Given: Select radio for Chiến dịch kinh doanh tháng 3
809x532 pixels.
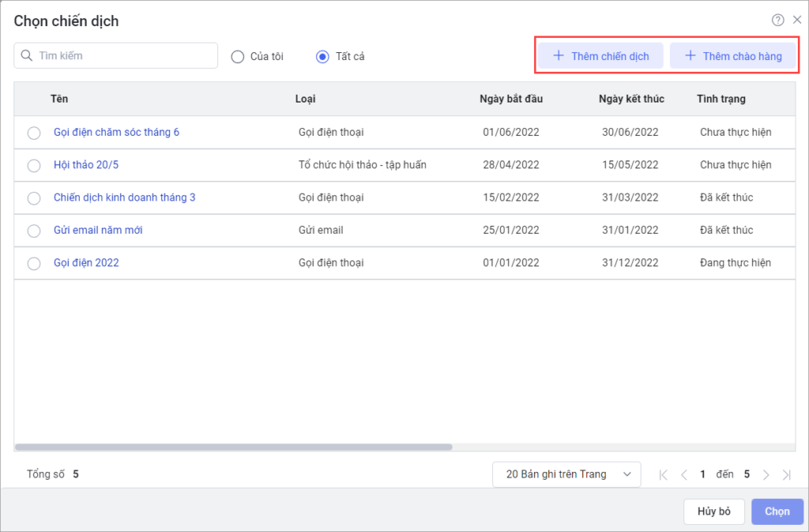Looking at the screenshot, I should point(34,198).
